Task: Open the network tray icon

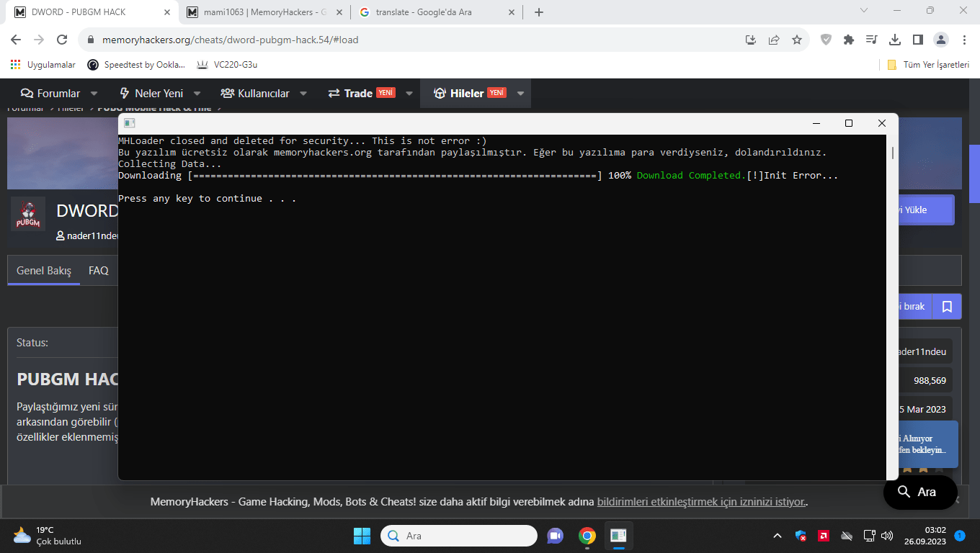Action: pos(869,536)
